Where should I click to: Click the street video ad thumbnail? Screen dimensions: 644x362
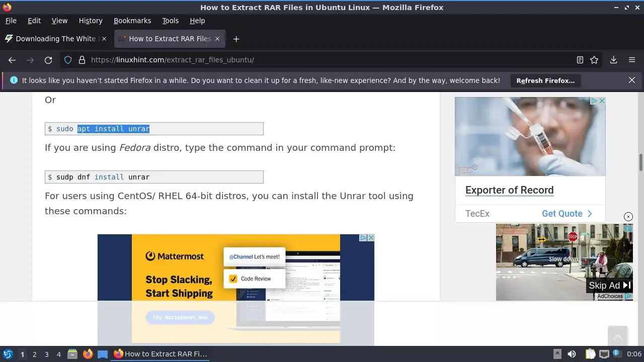[x=564, y=262]
